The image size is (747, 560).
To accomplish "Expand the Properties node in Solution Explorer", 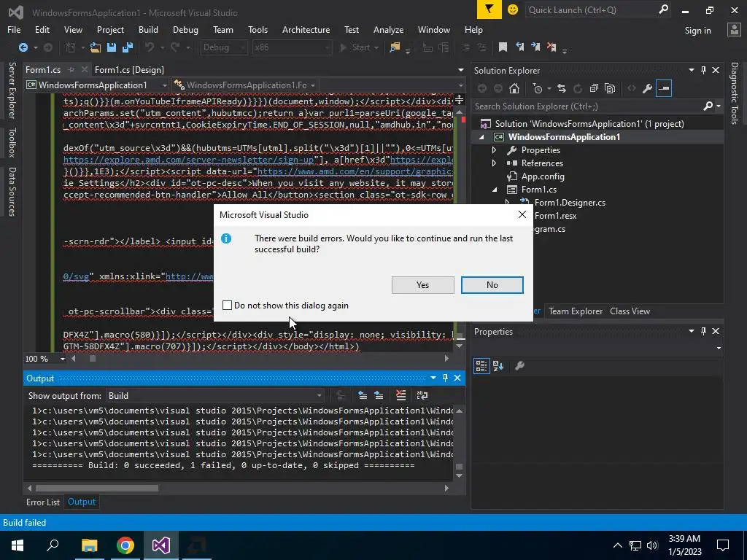I will point(494,150).
